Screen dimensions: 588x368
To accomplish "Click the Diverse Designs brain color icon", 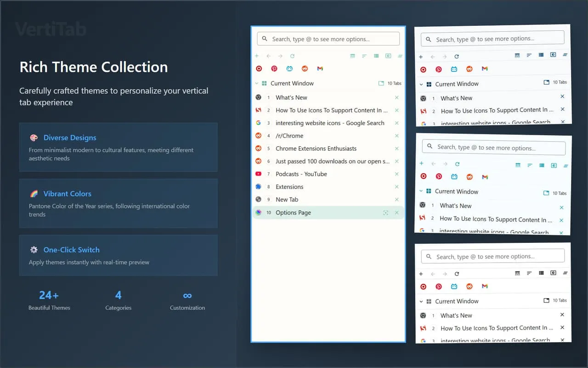I will click(34, 138).
